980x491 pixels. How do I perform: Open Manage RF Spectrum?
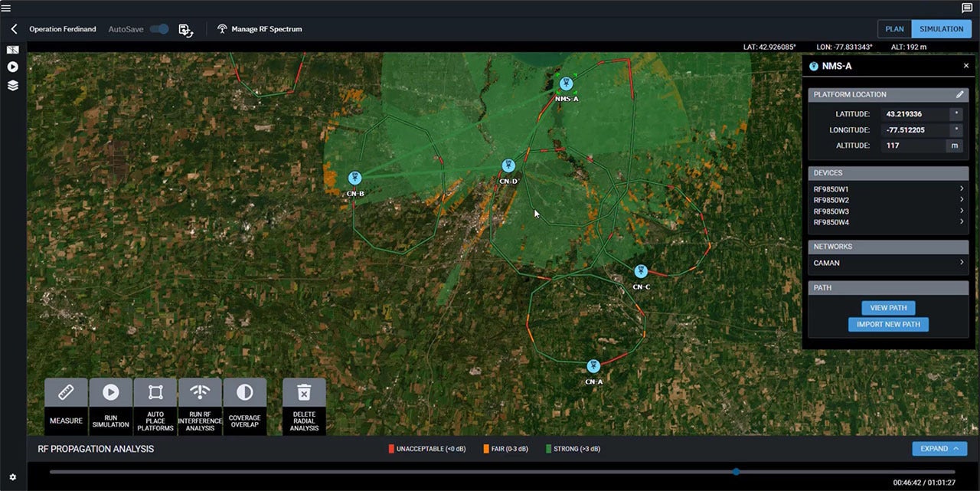(x=260, y=29)
